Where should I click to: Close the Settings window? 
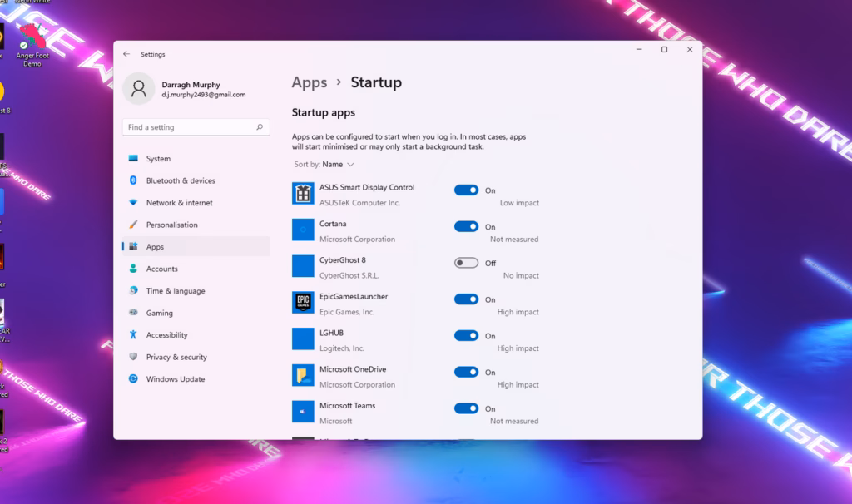click(690, 49)
